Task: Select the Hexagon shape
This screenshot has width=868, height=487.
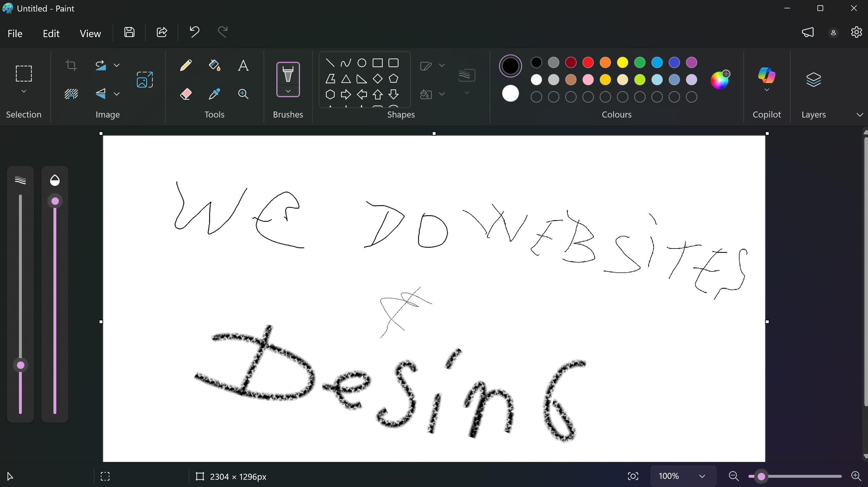Action: [330, 94]
